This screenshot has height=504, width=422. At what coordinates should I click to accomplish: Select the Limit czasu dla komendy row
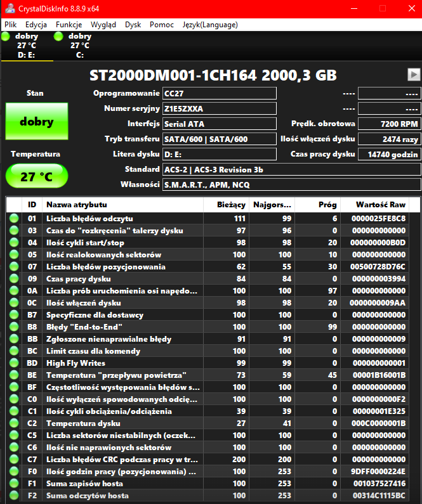(x=208, y=351)
